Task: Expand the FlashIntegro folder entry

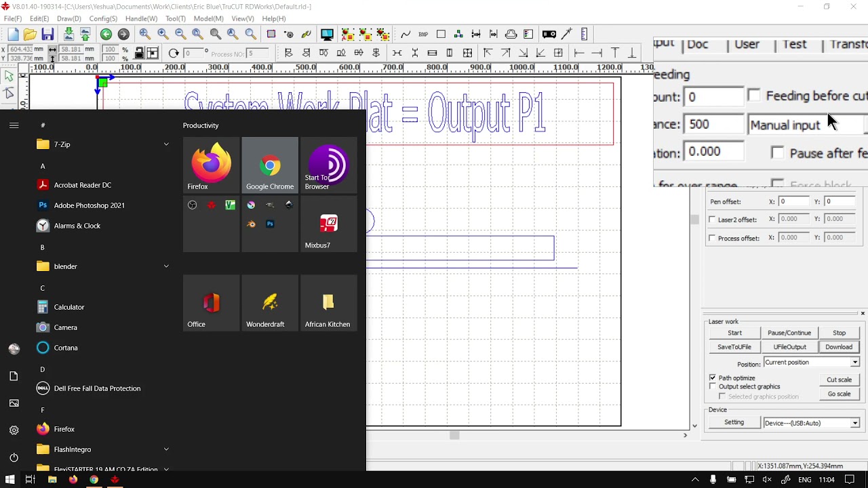Action: pos(166,449)
